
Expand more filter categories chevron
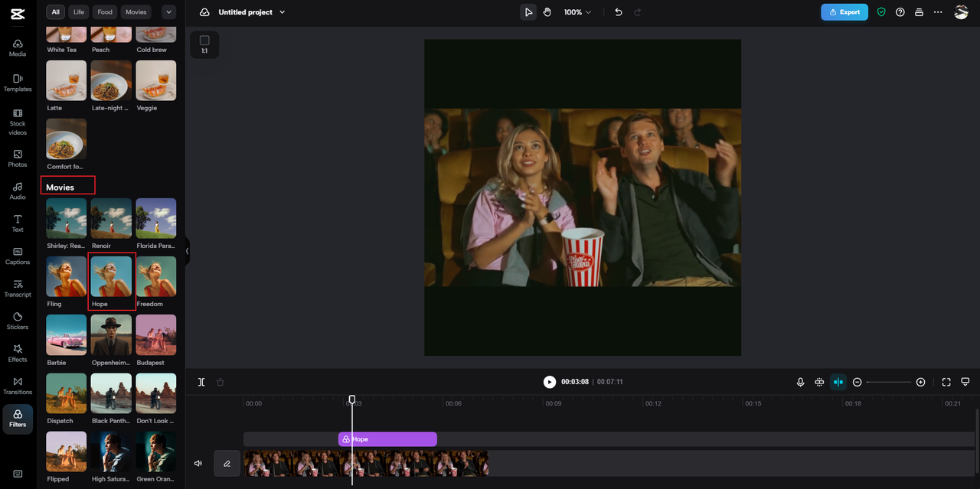click(168, 12)
